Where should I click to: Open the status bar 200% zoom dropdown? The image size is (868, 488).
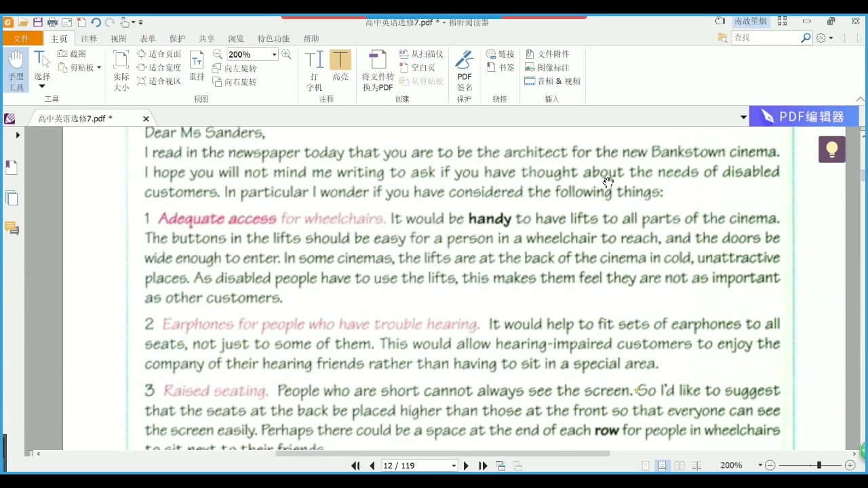coord(759,466)
